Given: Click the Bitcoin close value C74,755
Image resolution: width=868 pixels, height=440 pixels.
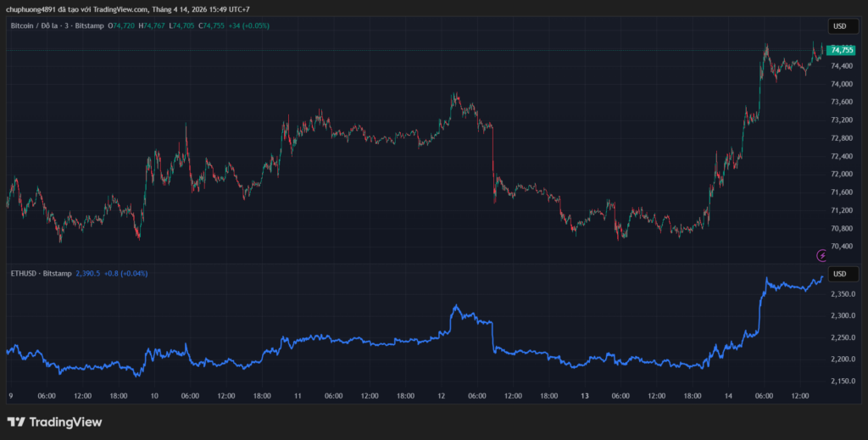Looking at the screenshot, I should 219,26.
